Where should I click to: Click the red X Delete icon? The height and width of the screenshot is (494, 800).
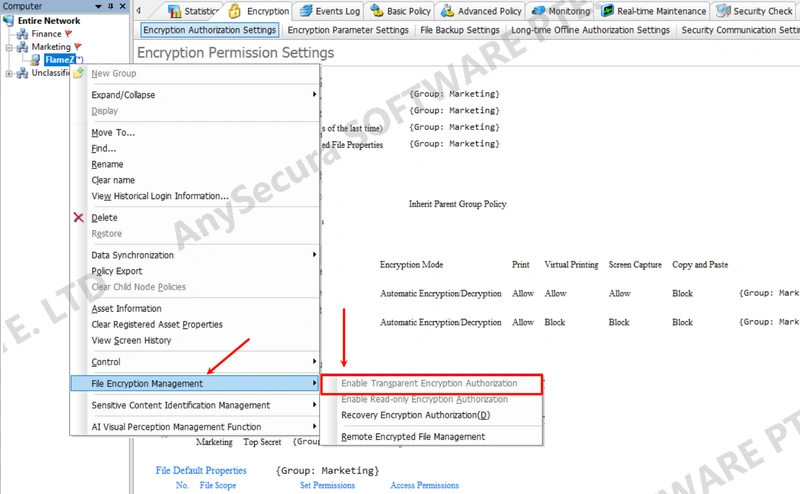tap(78, 217)
